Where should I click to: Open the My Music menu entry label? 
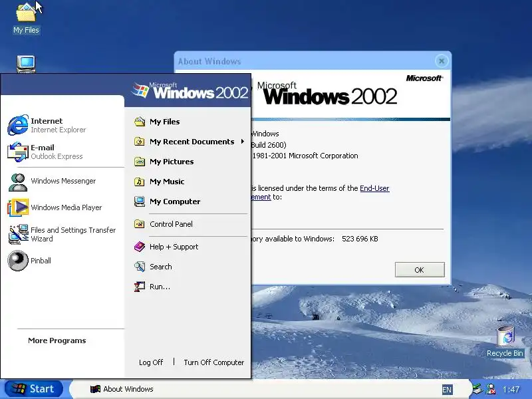(167, 182)
